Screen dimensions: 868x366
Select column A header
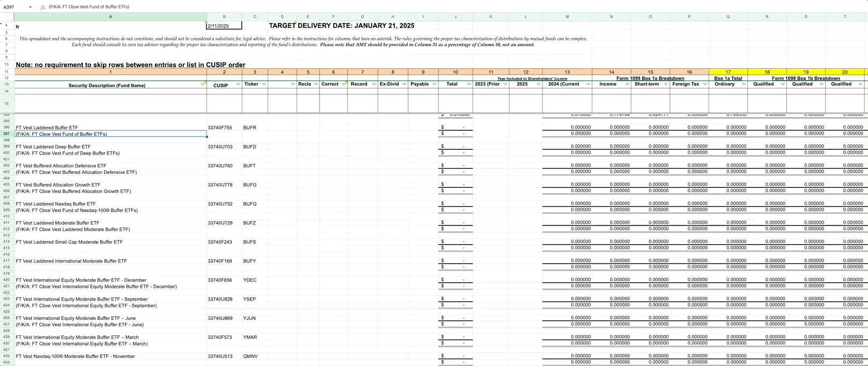pyautogui.click(x=111, y=17)
